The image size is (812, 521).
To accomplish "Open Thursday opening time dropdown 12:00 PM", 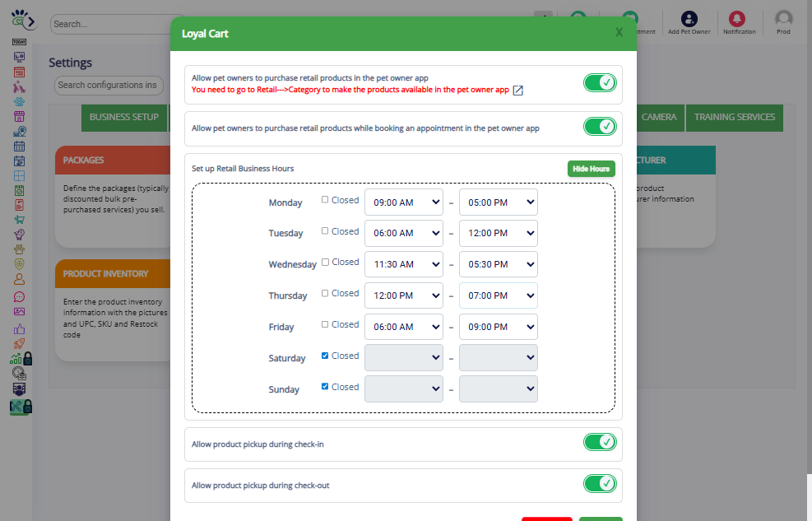I will pos(404,295).
